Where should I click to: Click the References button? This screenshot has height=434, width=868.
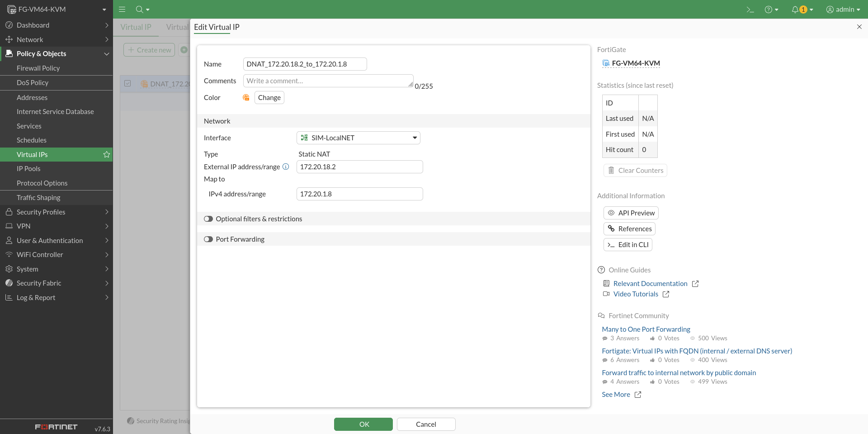[629, 229]
